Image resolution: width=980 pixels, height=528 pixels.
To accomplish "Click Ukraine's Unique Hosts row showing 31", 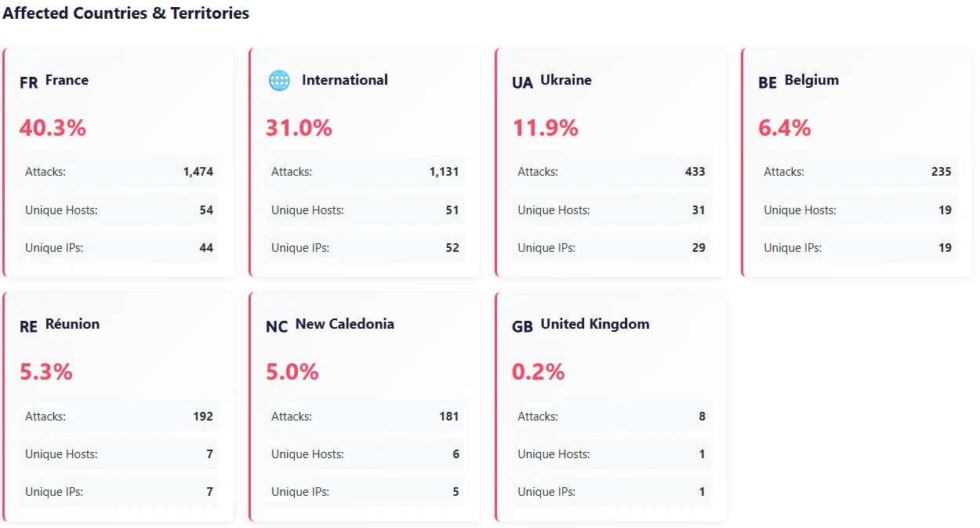I will (x=612, y=210).
